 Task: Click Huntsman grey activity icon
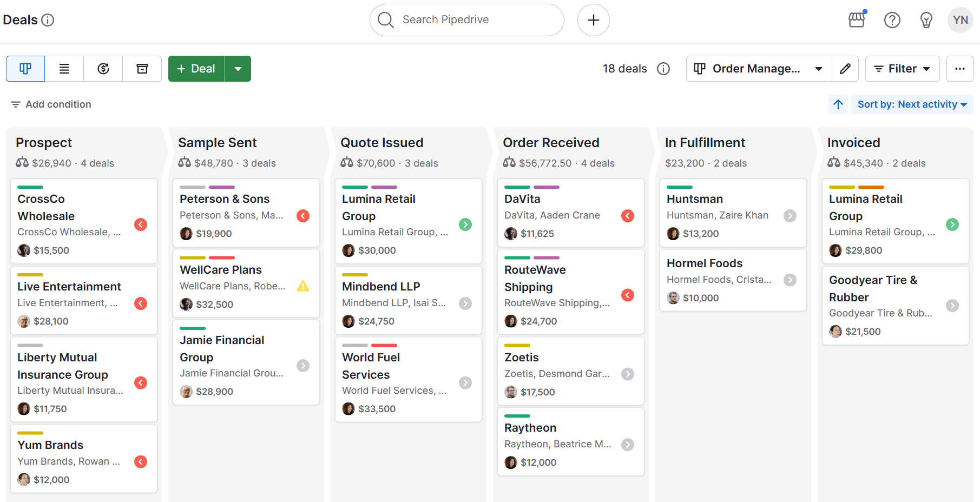(790, 216)
